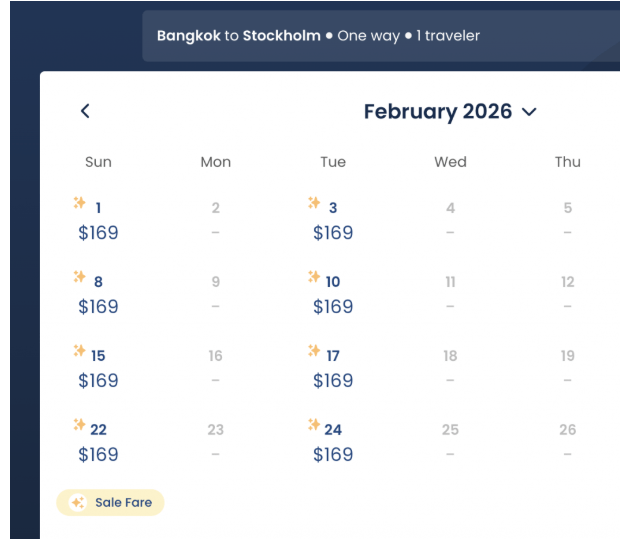Select the $169 fare on February 1
Screen dimensions: 637x540
(98, 233)
